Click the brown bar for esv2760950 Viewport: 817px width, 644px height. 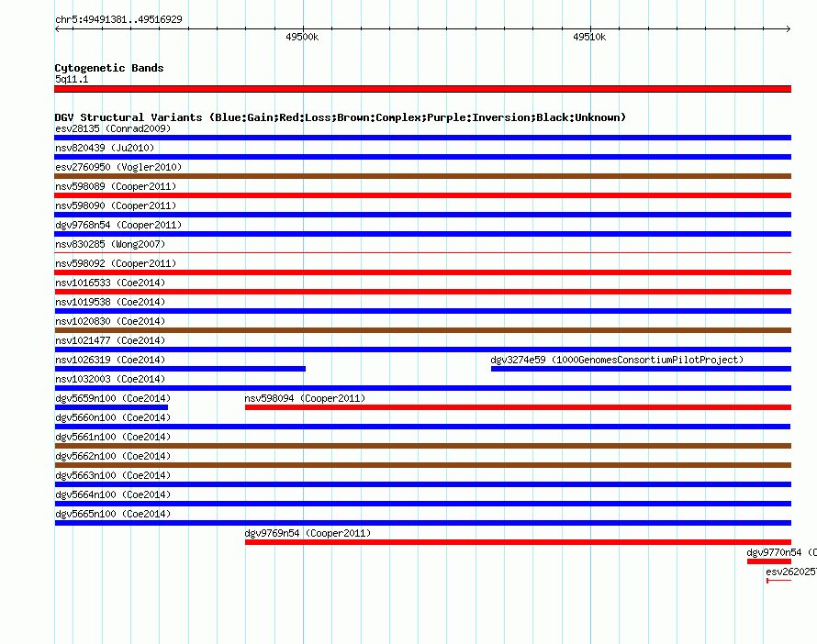click(x=422, y=176)
